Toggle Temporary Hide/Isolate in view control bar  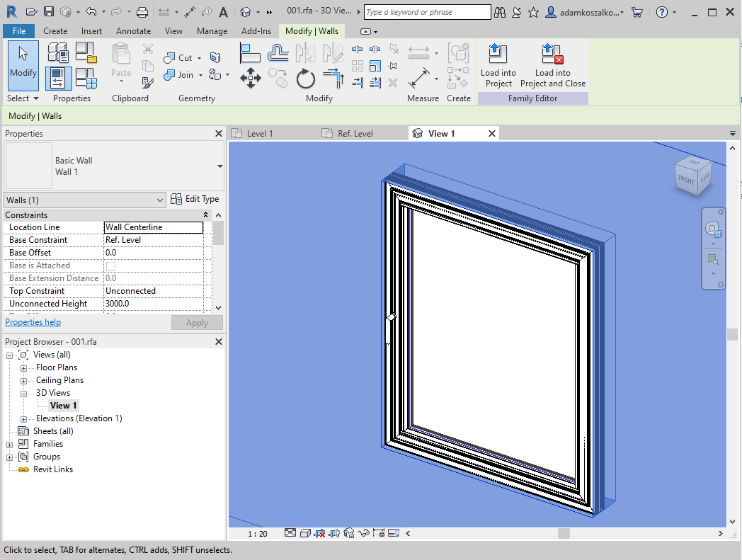pos(364,533)
